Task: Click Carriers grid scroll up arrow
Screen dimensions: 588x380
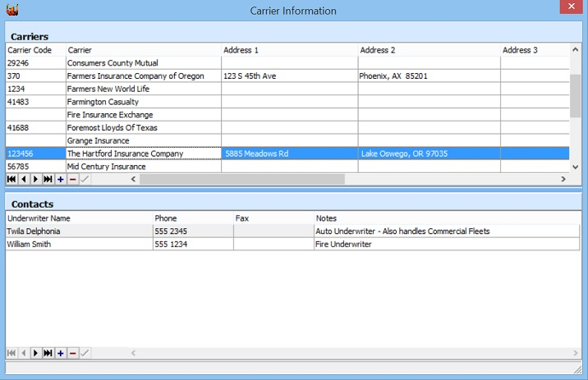Action: coord(575,49)
